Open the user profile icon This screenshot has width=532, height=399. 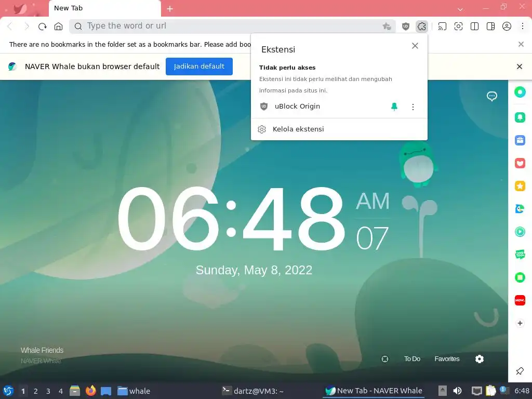click(507, 26)
